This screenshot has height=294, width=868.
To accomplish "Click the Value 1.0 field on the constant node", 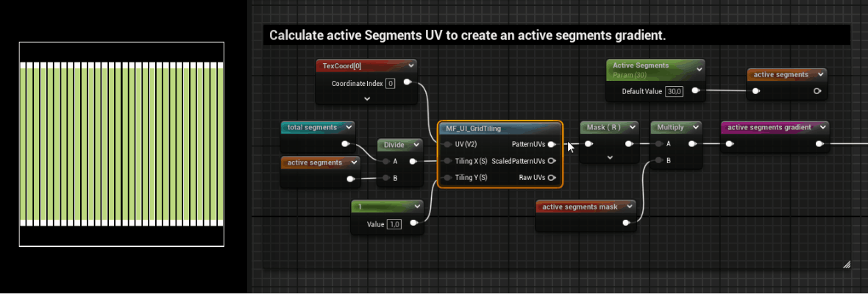I will point(394,224).
